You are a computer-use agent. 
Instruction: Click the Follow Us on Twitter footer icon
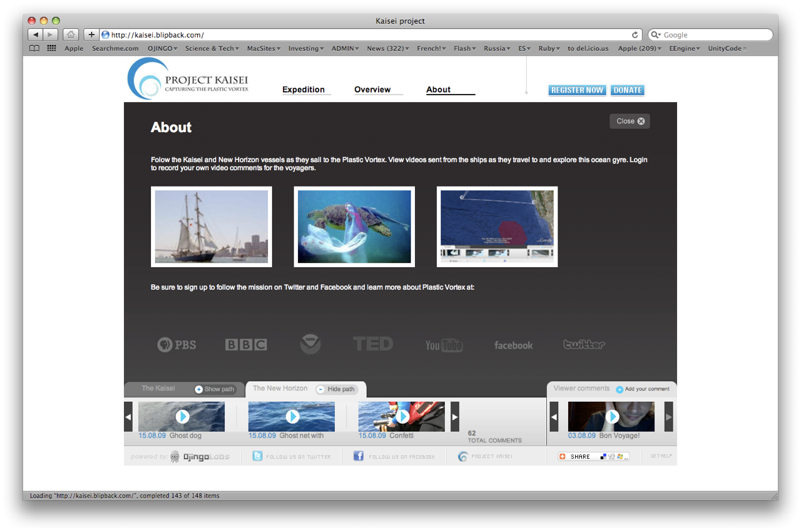pos(257,456)
